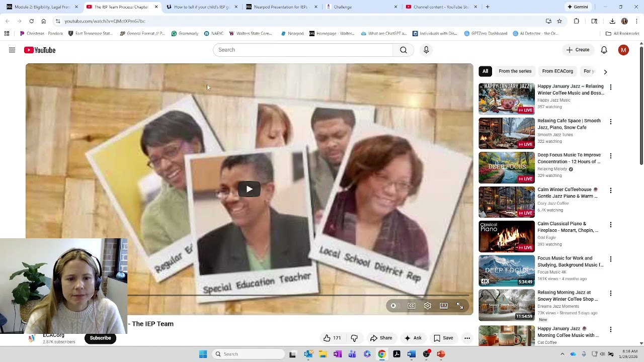Toggle autoplay switch in player controls
Image resolution: width=644 pixels, height=362 pixels.
[393, 306]
